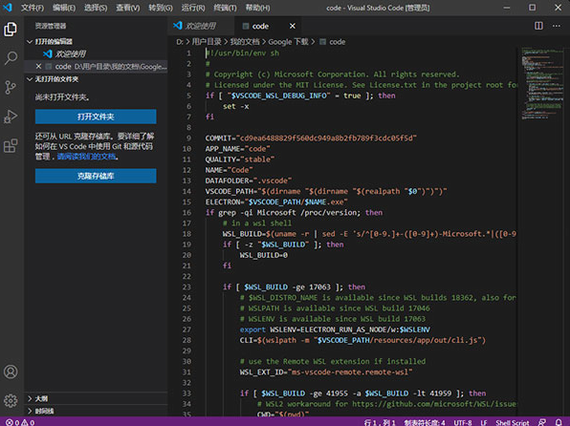Click VS Code logo in title bar

(7, 7)
